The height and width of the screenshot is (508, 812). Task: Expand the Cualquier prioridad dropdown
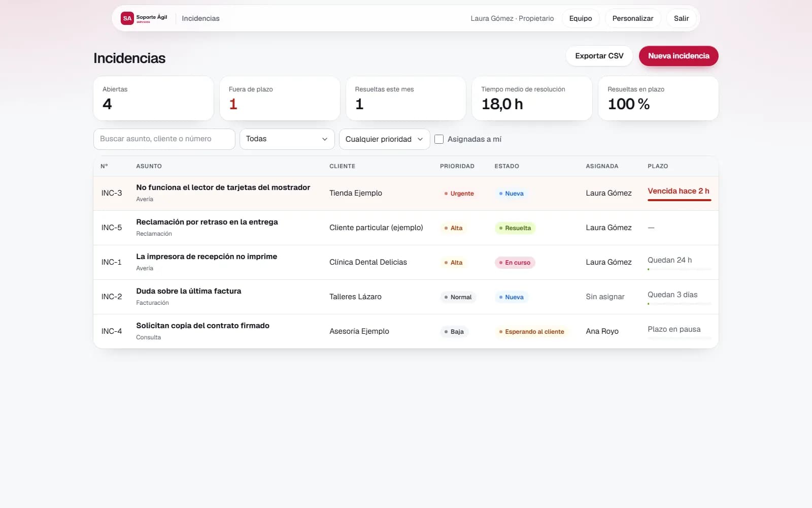[384, 139]
